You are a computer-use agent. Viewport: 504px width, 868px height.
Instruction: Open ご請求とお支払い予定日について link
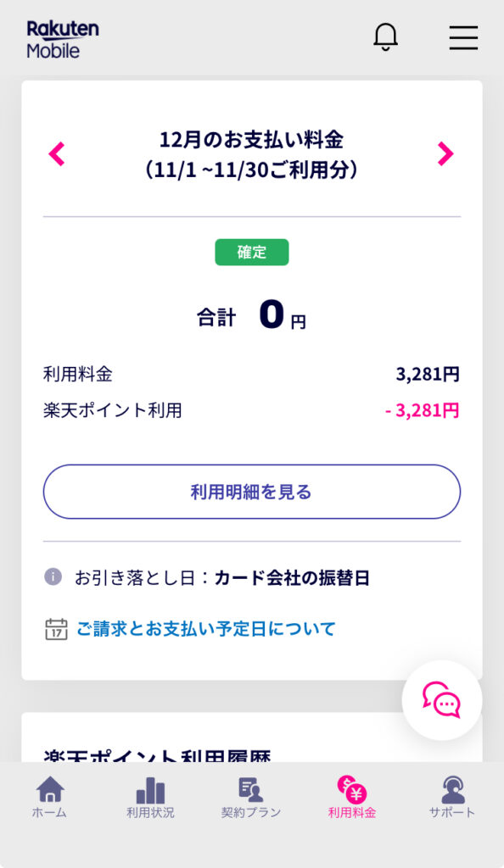pos(206,629)
